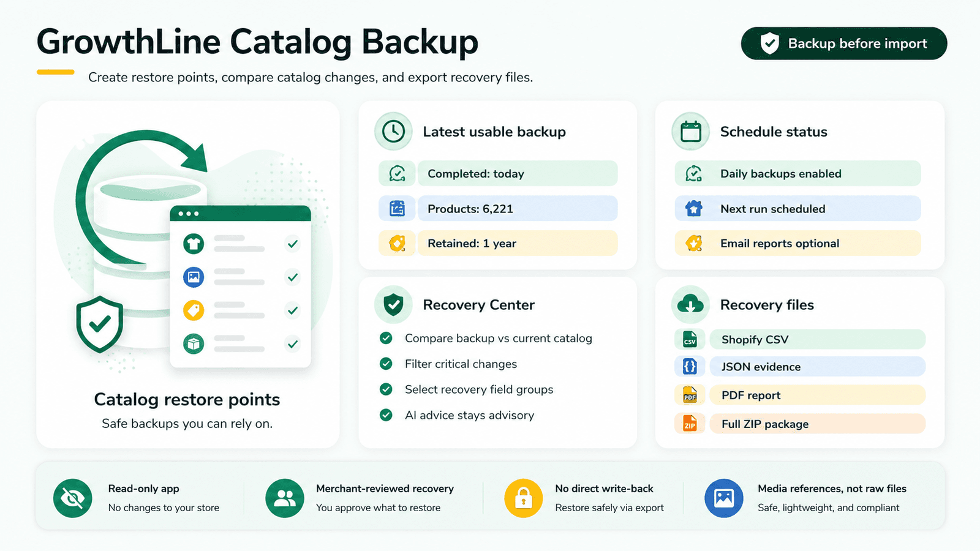Click the GrowthLine Catalog Backup title
980x551 pixels.
(x=257, y=42)
